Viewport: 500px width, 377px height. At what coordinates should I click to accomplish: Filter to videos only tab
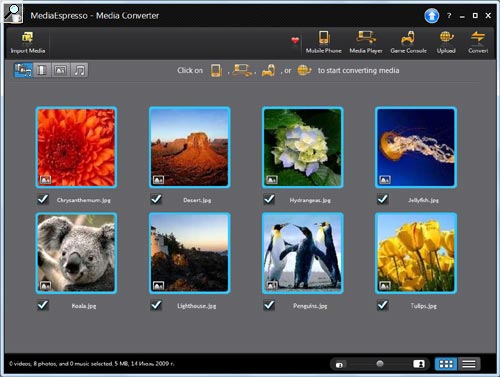coord(41,70)
